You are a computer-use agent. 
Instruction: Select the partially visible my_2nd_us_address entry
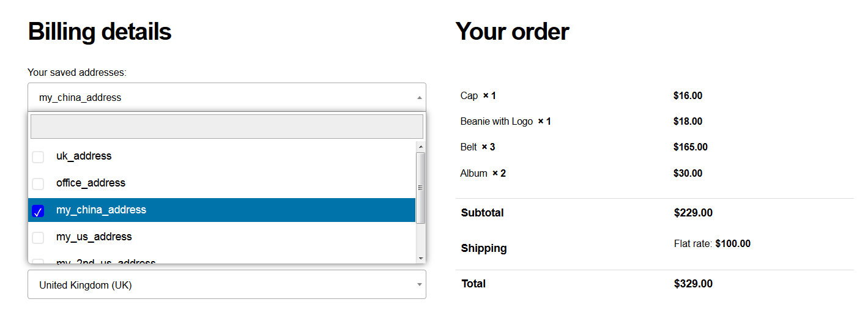[106, 262]
